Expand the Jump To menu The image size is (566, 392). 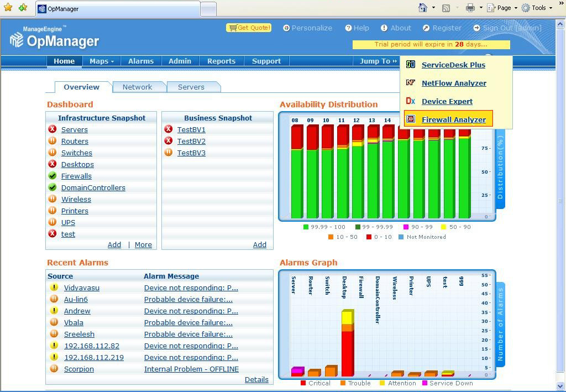pyautogui.click(x=379, y=61)
